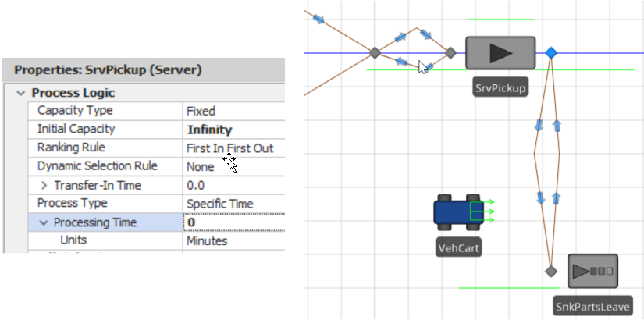The height and width of the screenshot is (320, 644).
Task: Select the SnkPartsLeave sink object
Action: [x=592, y=271]
